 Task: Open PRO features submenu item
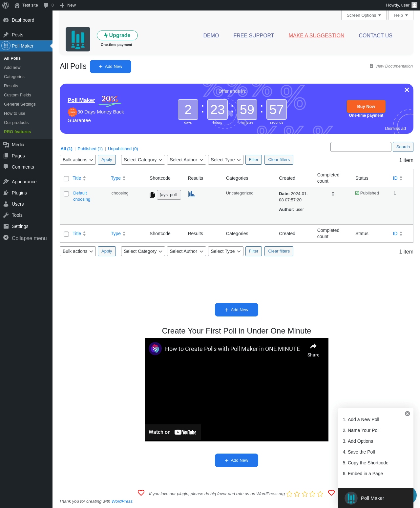click(17, 132)
